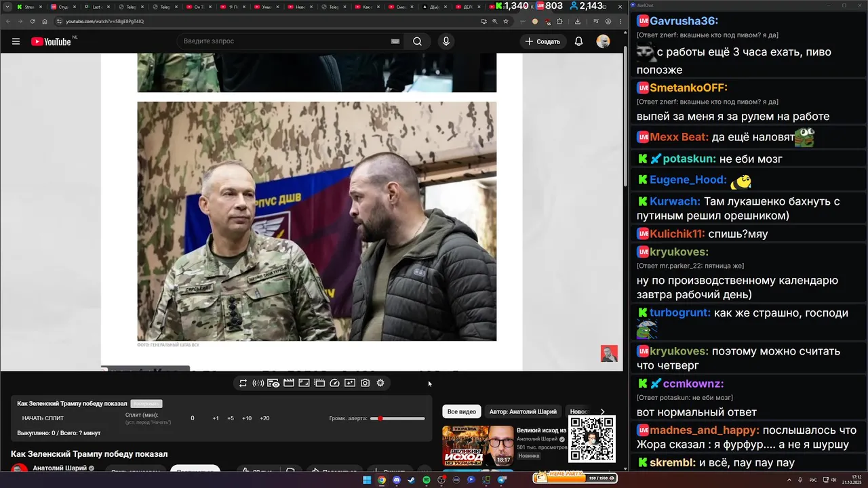Open the player toolbar gear settings

[380, 383]
